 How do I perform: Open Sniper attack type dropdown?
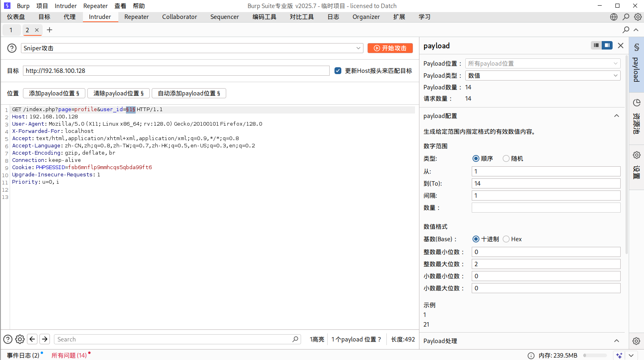pyautogui.click(x=192, y=48)
